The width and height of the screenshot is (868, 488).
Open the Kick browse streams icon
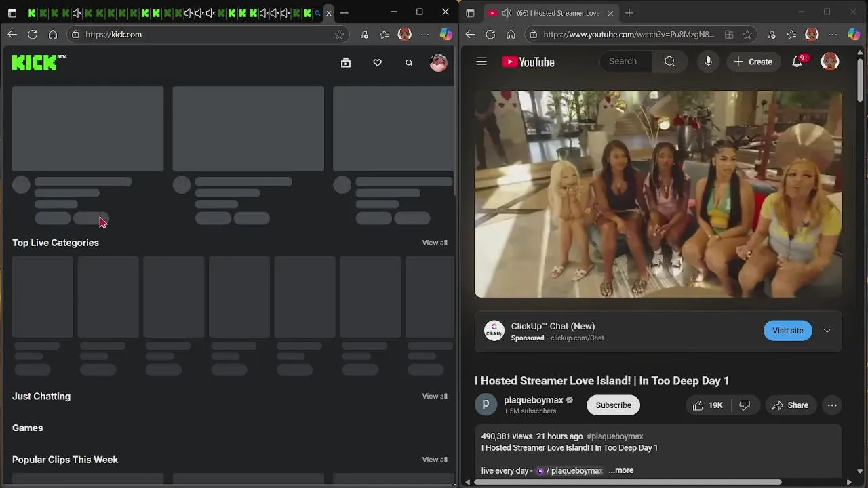click(x=346, y=63)
